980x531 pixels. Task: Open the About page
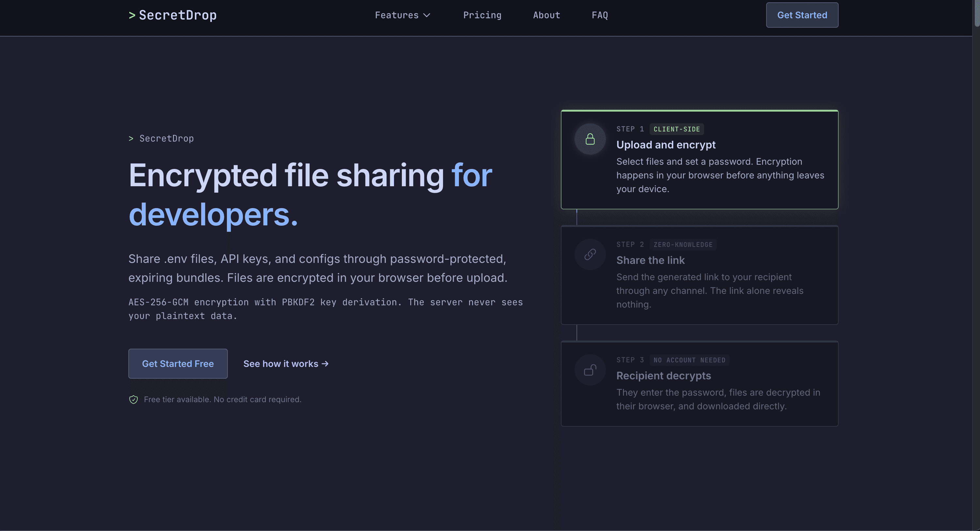coord(546,15)
